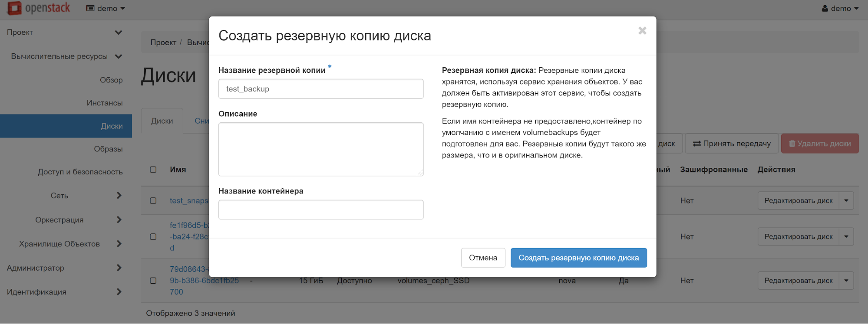This screenshot has height=324, width=868.
Task: Close the backup dialog with X
Action: pyautogui.click(x=642, y=31)
